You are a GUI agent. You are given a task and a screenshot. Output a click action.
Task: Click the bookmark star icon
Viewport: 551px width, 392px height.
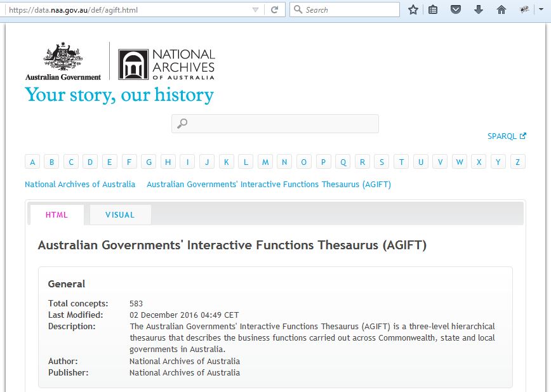pos(413,10)
